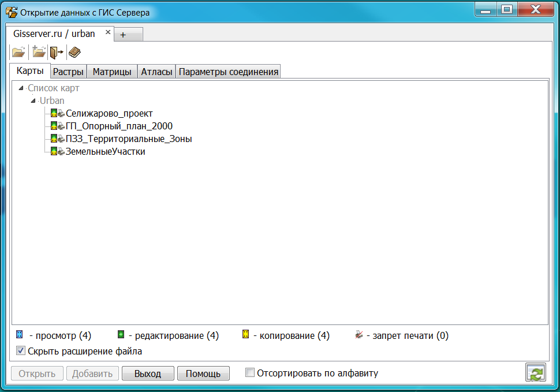560x392 pixels.
Task: Click the blue view-access legend icon
Action: point(20,335)
